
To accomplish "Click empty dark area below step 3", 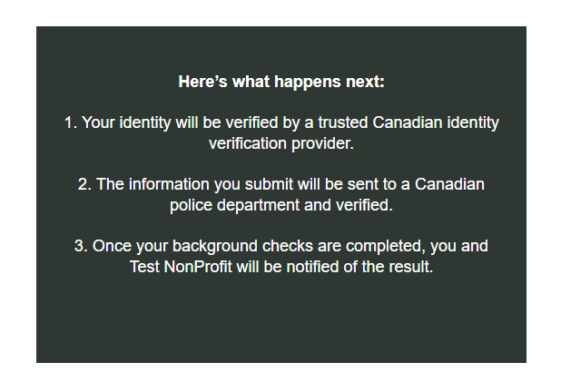I will pos(281,318).
